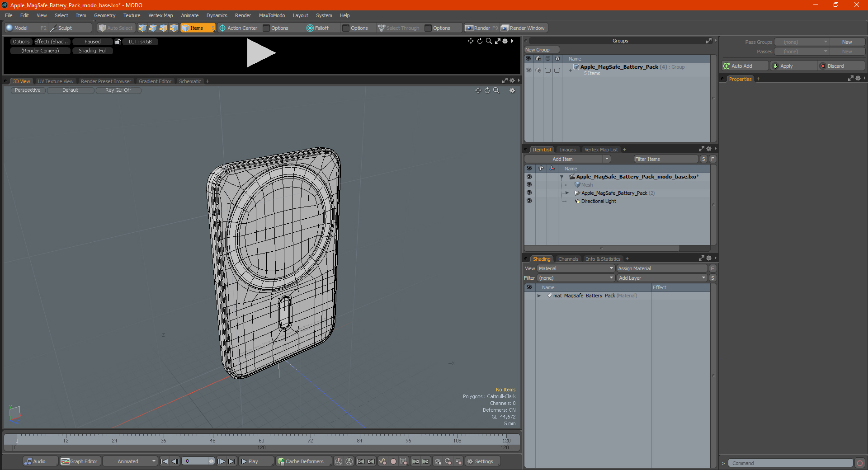The image size is (868, 470).
Task: Open 3D viewport settings gear
Action: click(512, 90)
